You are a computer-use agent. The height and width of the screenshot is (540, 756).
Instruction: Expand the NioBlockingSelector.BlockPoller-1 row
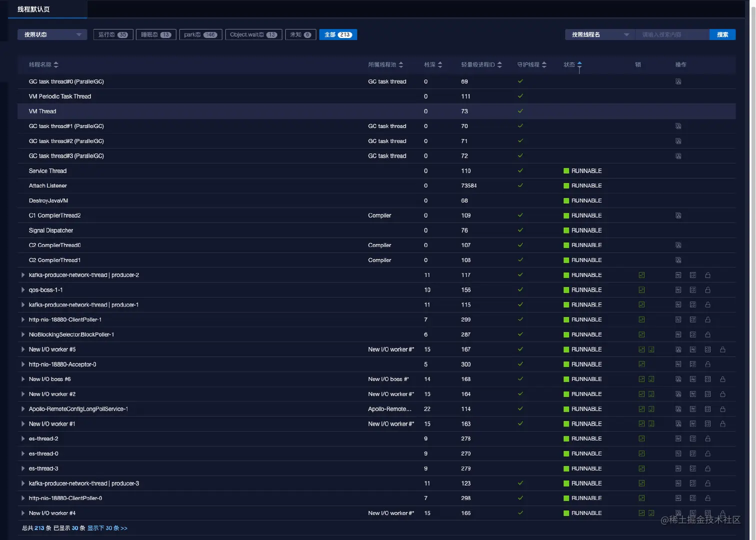23,335
